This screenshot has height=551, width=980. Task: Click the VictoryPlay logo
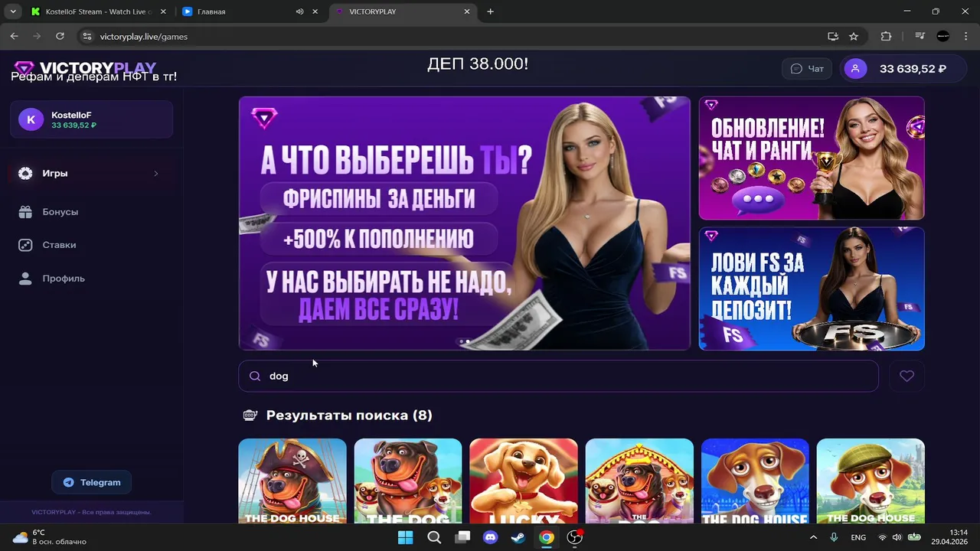coord(85,68)
